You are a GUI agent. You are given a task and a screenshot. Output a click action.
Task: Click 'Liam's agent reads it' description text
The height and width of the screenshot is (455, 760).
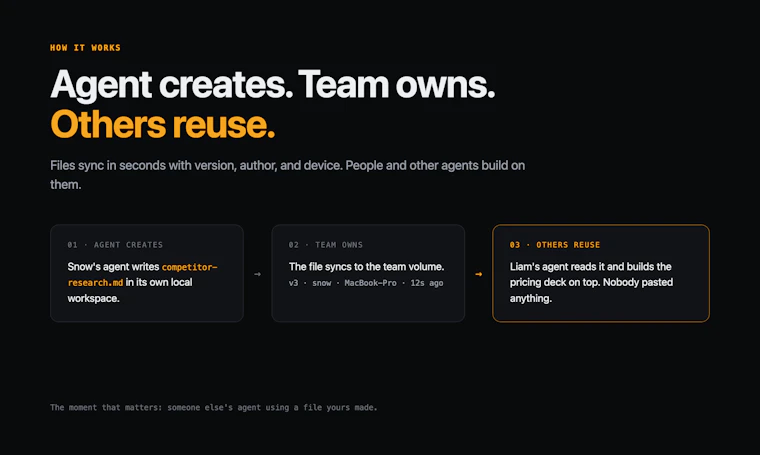click(x=591, y=282)
